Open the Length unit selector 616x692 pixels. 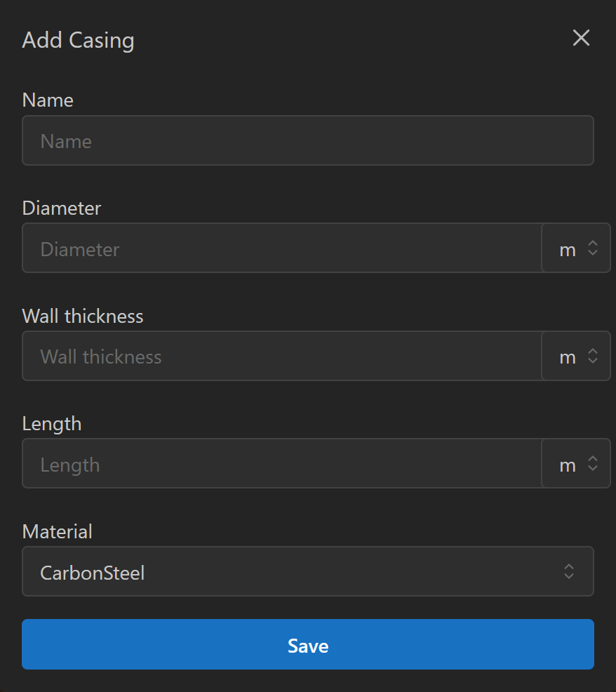(576, 463)
